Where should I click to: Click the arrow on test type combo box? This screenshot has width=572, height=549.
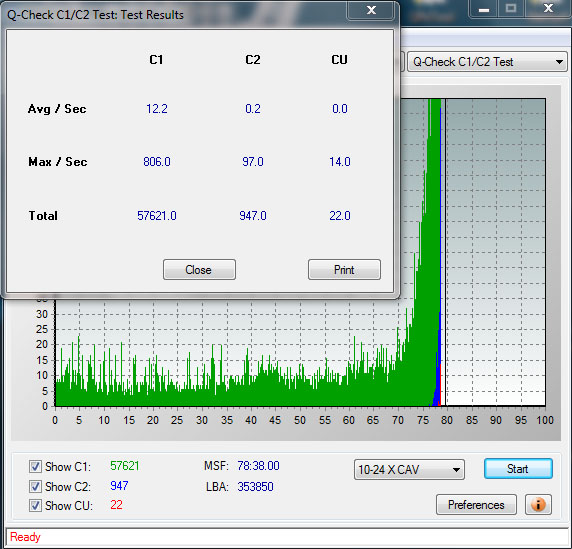(559, 62)
